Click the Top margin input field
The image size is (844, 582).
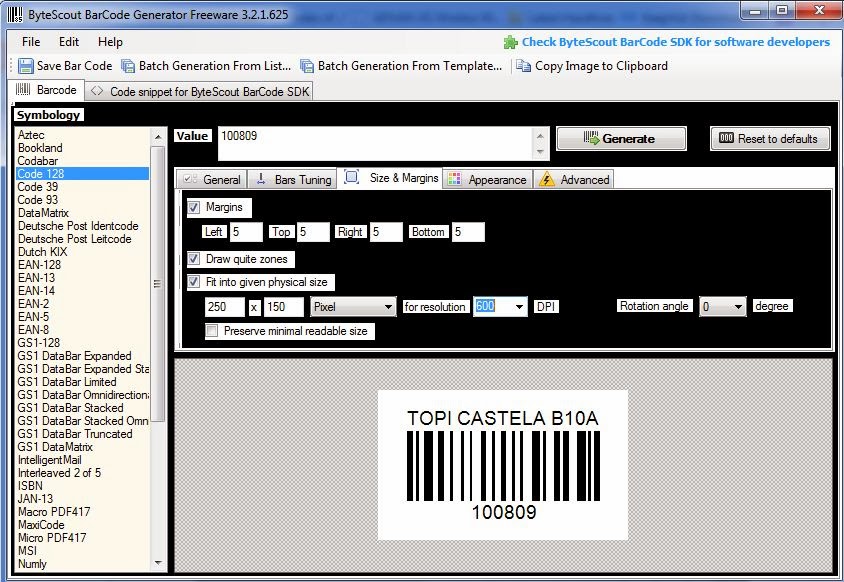pos(313,232)
